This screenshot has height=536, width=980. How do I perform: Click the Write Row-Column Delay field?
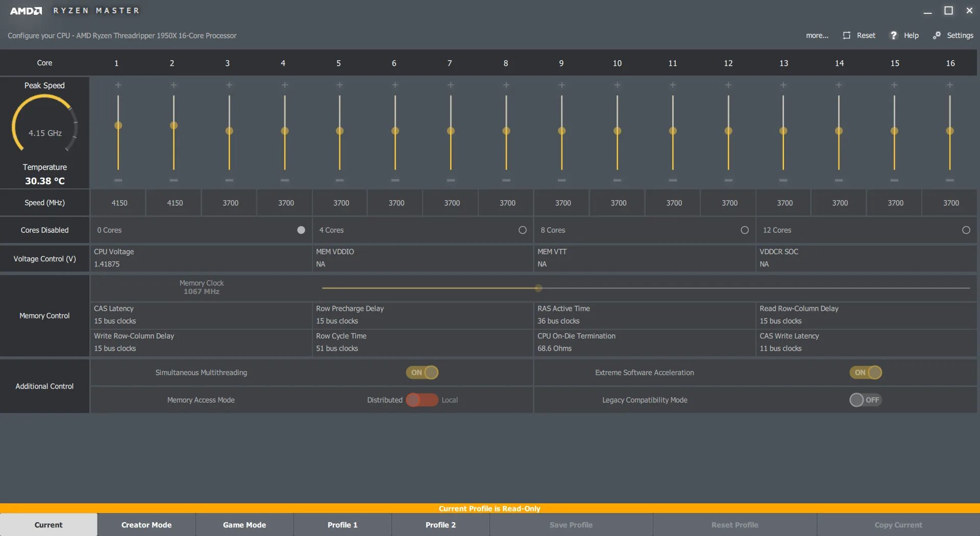201,343
